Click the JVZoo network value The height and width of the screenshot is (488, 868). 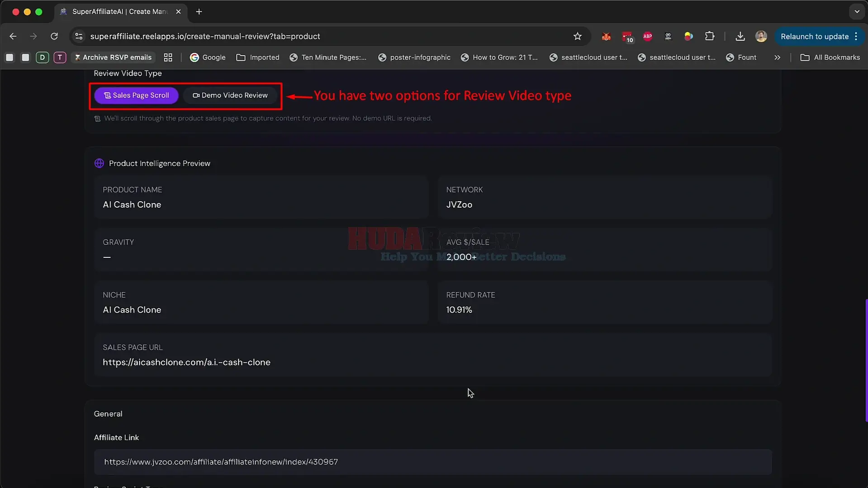point(459,204)
